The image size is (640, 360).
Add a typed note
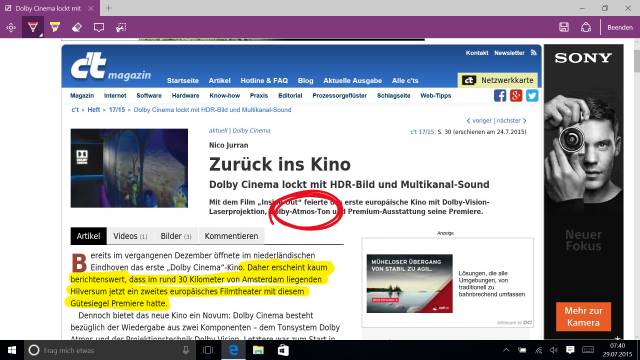pos(99,27)
